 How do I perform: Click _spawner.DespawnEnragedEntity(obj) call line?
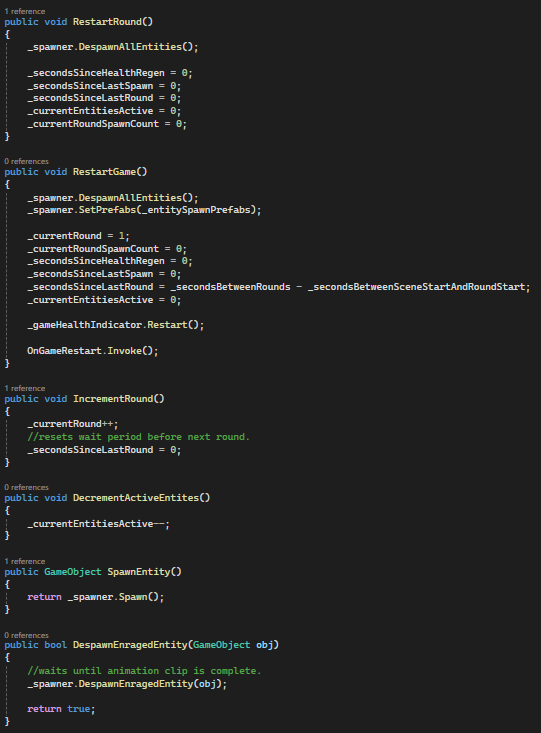pyautogui.click(x=127, y=684)
